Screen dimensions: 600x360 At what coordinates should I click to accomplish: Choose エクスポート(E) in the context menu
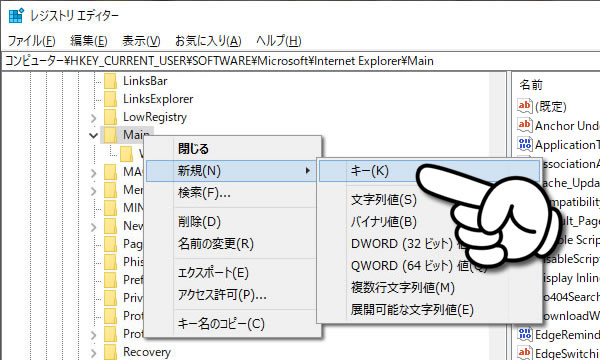(231, 273)
